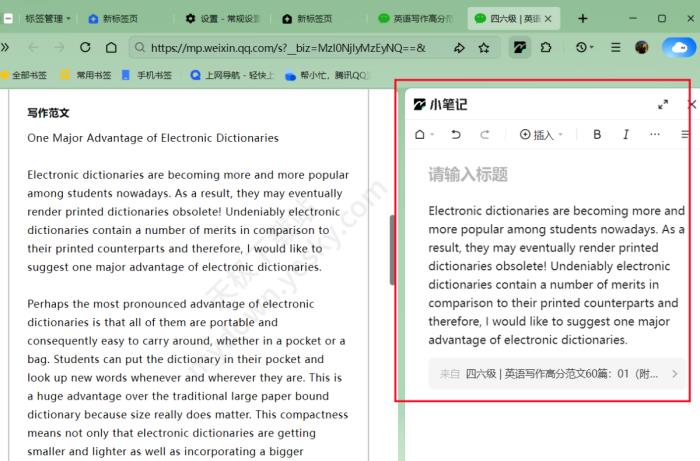Click the 请输入标题 title field
Image resolution: width=700 pixels, height=461 pixels.
point(468,175)
